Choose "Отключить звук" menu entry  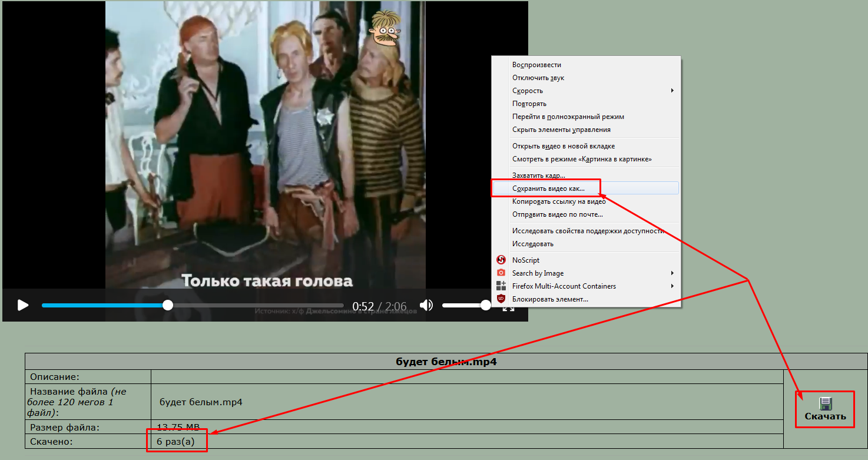pos(538,78)
